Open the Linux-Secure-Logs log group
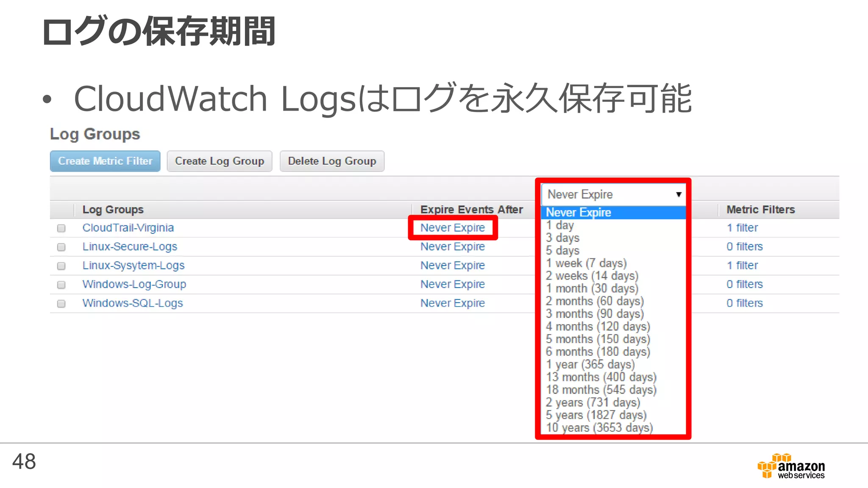 (130, 247)
